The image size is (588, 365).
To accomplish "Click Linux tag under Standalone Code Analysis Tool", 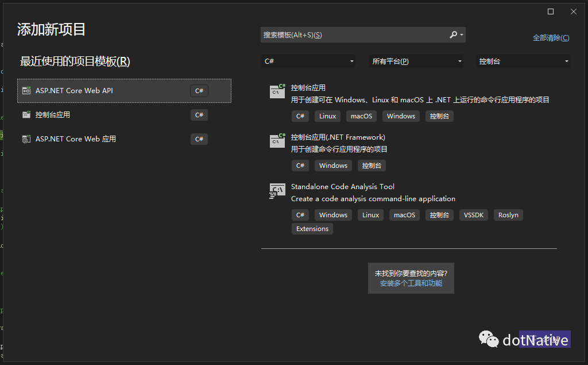I will point(370,215).
